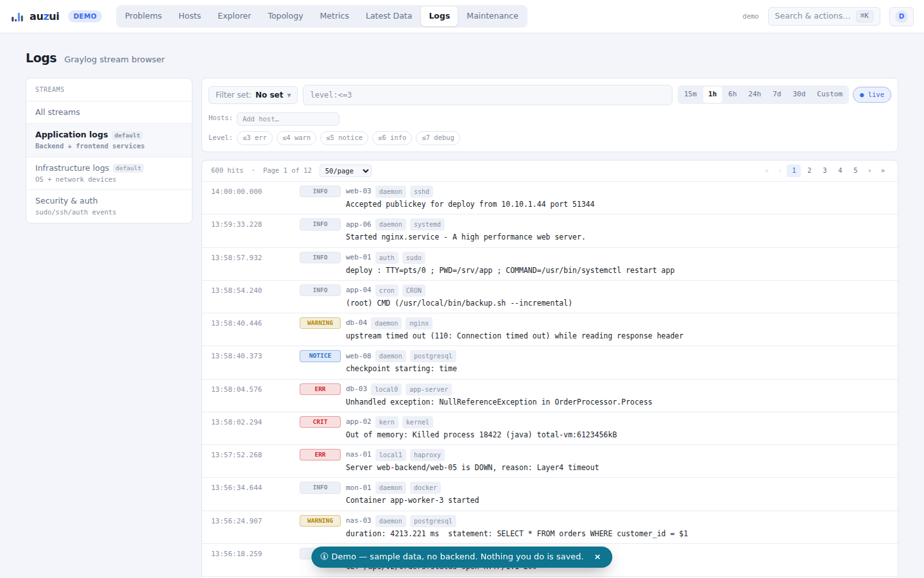Image resolution: width=924 pixels, height=578 pixels.
Task: Open the Explorer tab
Action: tap(234, 16)
